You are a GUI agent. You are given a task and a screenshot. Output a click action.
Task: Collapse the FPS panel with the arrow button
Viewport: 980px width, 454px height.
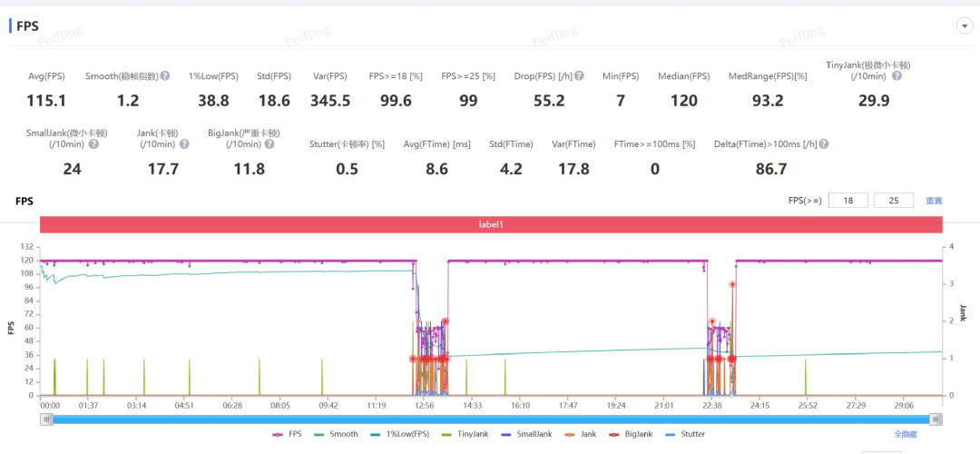(965, 26)
